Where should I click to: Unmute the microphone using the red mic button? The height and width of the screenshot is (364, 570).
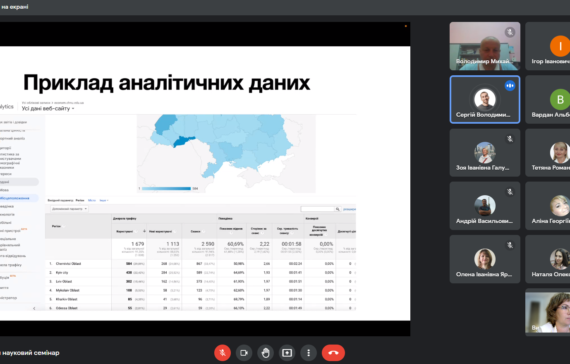tap(222, 353)
